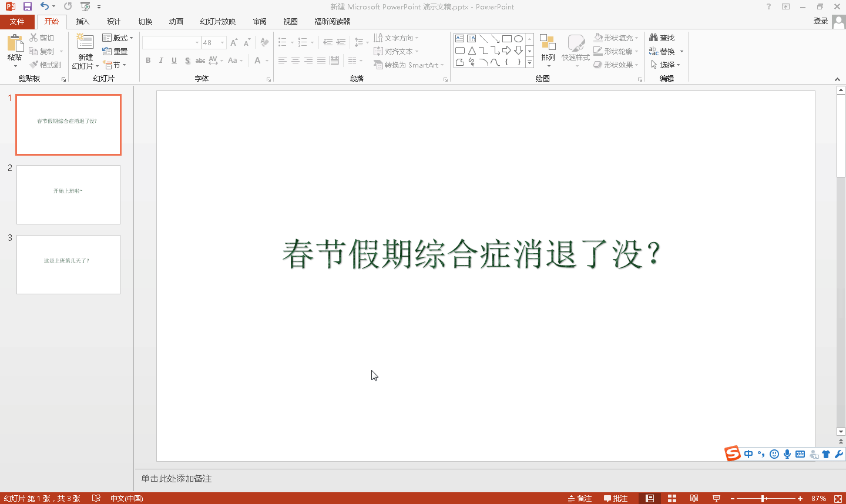The width and height of the screenshot is (846, 504).
Task: Click the Undo arrow icon
Action: click(45, 6)
